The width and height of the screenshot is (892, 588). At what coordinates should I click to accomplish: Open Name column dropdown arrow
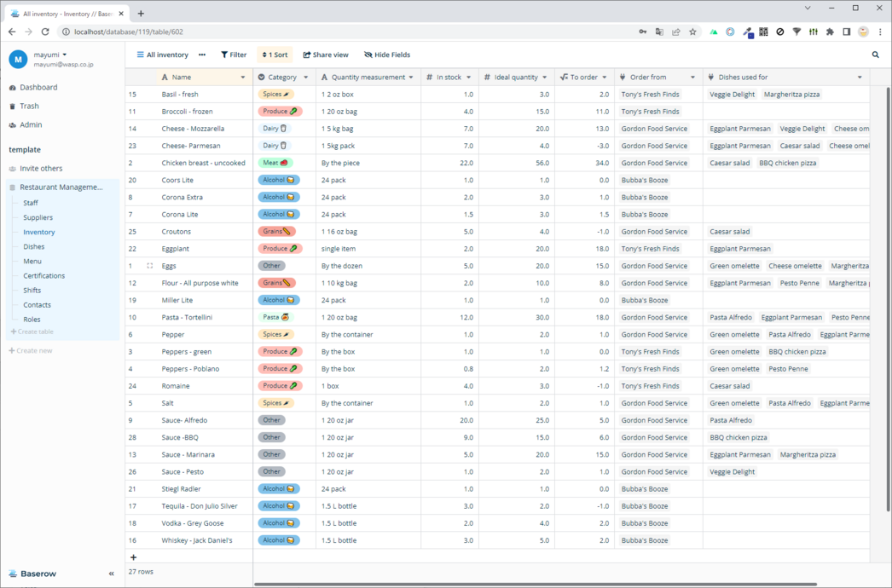(x=243, y=78)
